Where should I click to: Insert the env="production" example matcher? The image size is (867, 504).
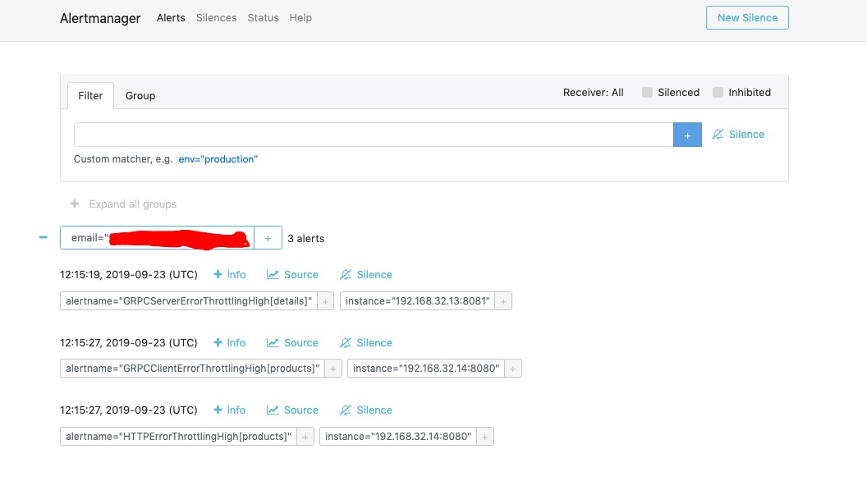point(218,159)
